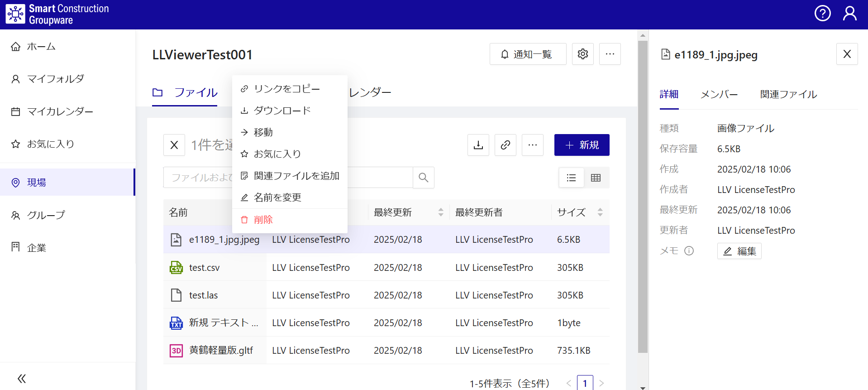The width and height of the screenshot is (868, 390).
Task: Open the 通知一覧 notifications button
Action: [x=528, y=54]
